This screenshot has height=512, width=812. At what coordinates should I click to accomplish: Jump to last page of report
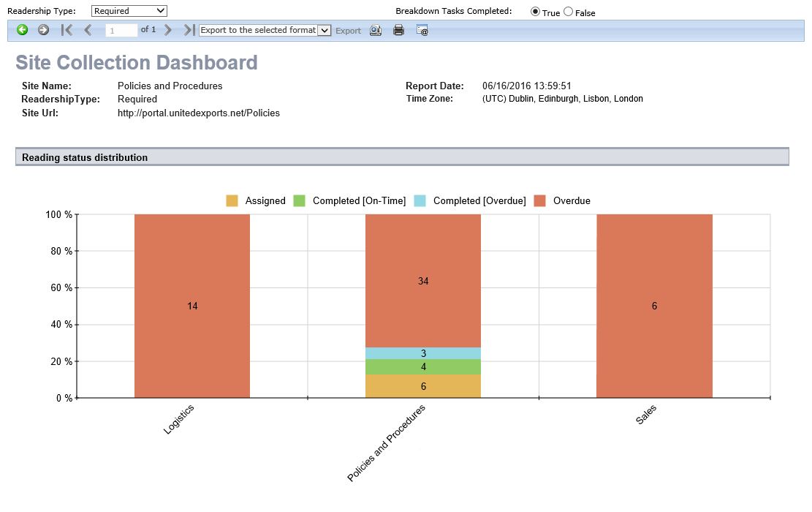(x=189, y=30)
